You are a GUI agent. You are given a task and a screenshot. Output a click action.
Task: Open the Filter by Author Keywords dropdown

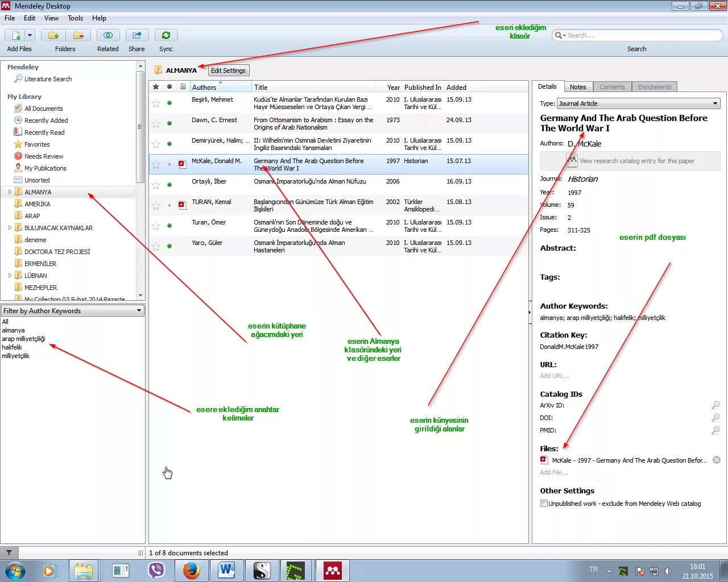(72, 311)
